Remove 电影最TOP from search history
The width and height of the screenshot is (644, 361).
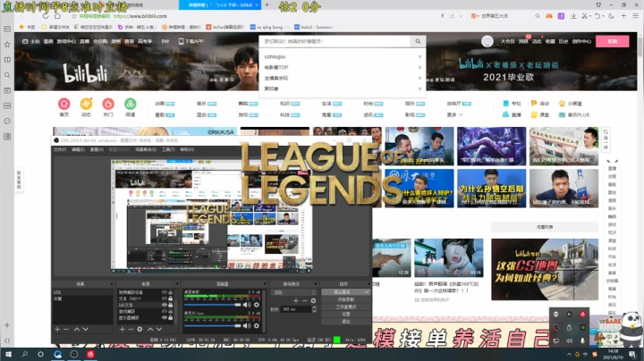(x=419, y=67)
